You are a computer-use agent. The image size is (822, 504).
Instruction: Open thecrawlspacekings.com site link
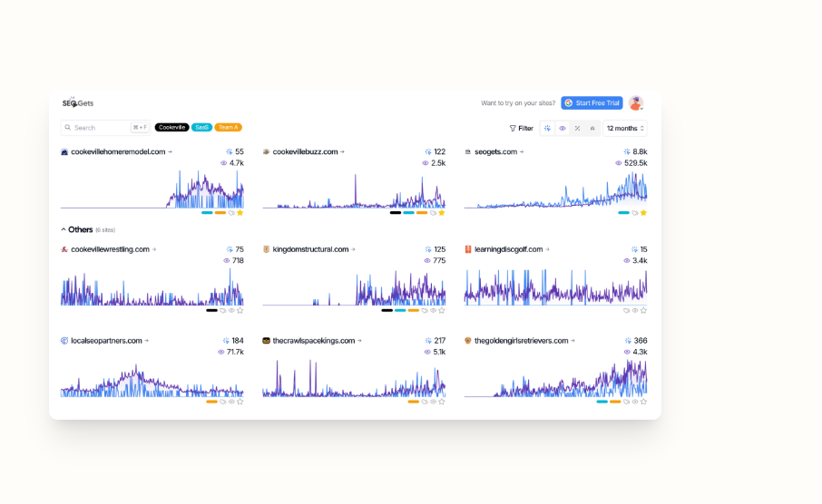[314, 341]
